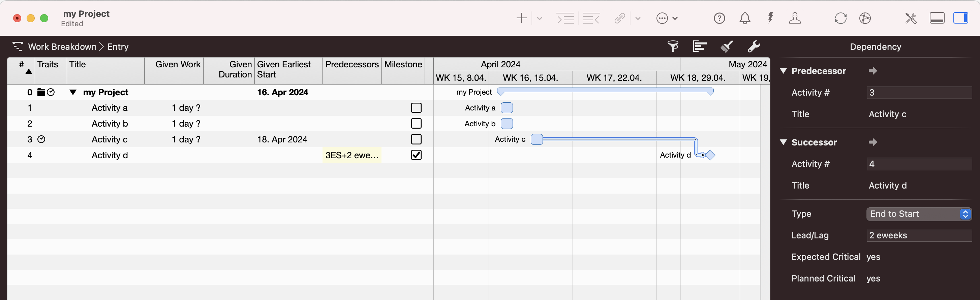Click the WK 16, 15.04. timeline header
The image size is (980, 300).
point(530,78)
